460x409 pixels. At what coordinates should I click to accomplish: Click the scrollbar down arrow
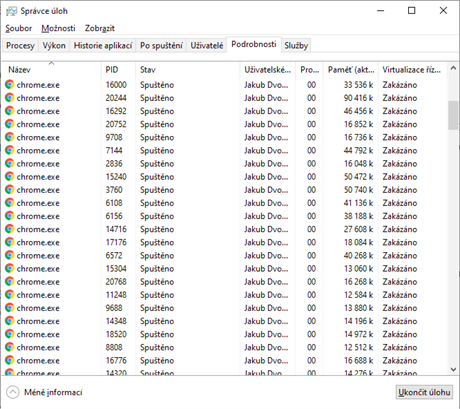coord(453,369)
